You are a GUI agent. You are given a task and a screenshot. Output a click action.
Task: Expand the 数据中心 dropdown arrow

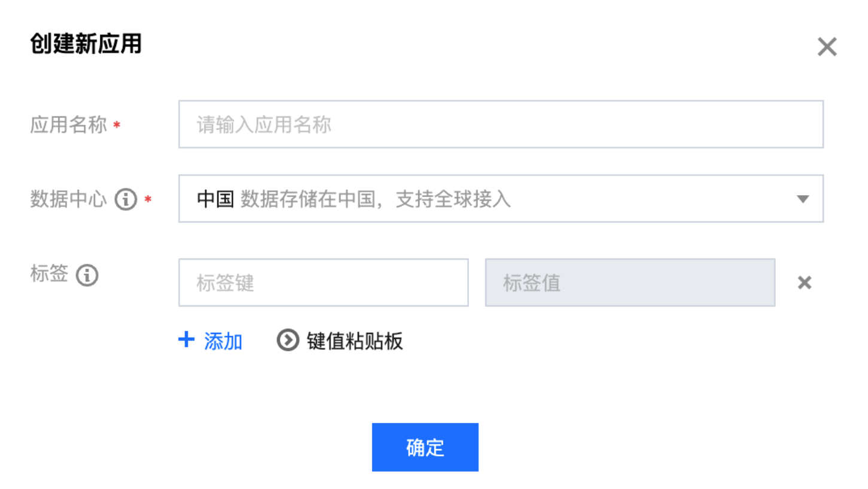(803, 199)
